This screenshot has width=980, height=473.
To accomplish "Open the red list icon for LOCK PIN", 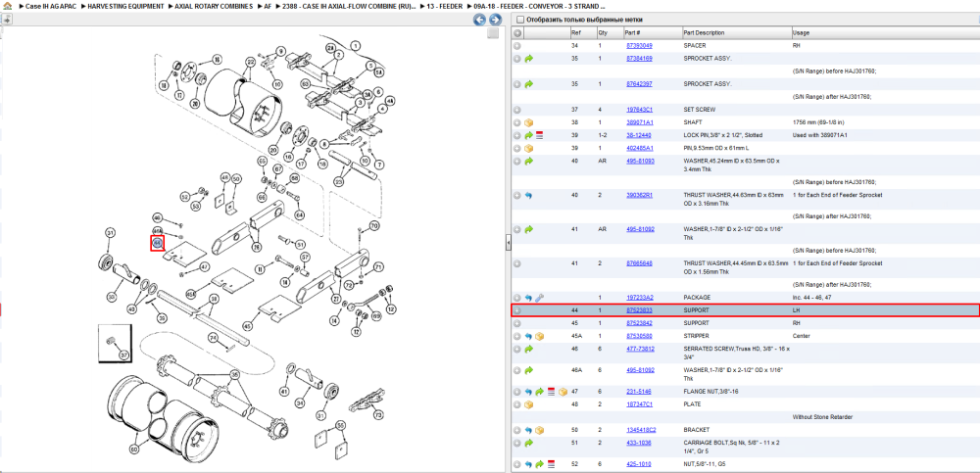I will tap(539, 135).
